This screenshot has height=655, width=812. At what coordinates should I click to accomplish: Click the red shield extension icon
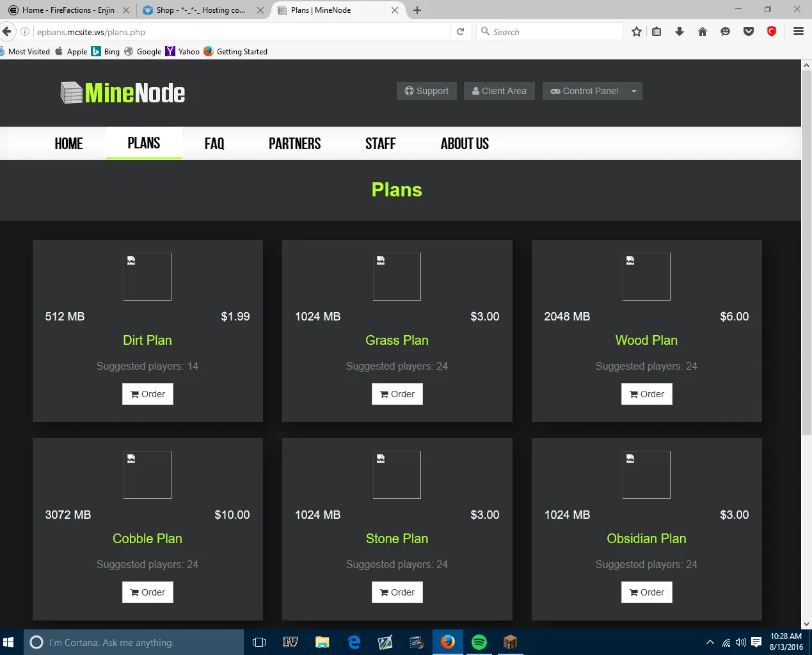pos(772,31)
